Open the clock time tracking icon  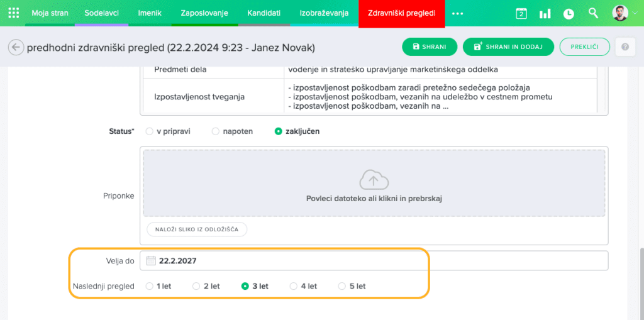tap(569, 13)
